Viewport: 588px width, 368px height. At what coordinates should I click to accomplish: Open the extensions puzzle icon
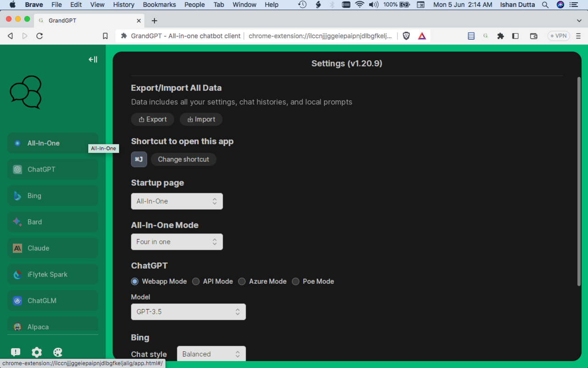click(x=501, y=36)
